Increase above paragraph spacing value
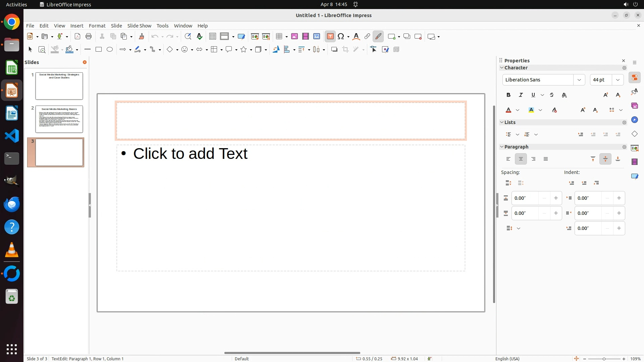 [556, 198]
